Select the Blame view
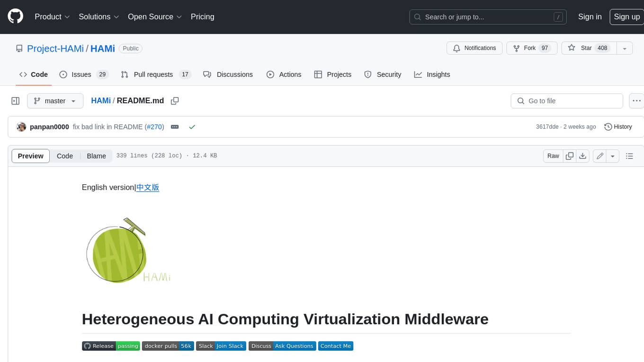The image size is (644, 362). click(x=96, y=156)
